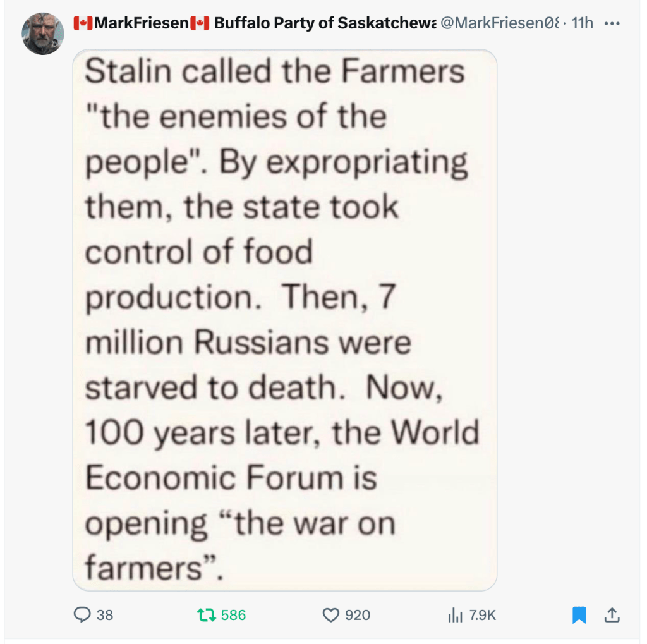Click the Canadian flag before MarkFriesen
647x644 pixels.
pyautogui.click(x=83, y=23)
